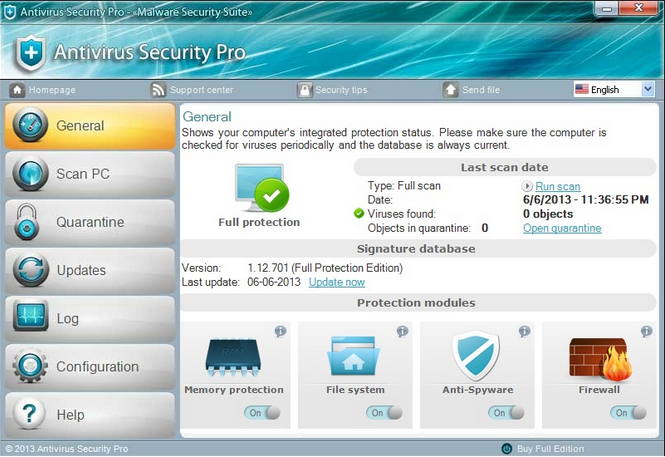Open info for Memory protection module
Viewport: 665px width, 457px height.
tap(280, 331)
